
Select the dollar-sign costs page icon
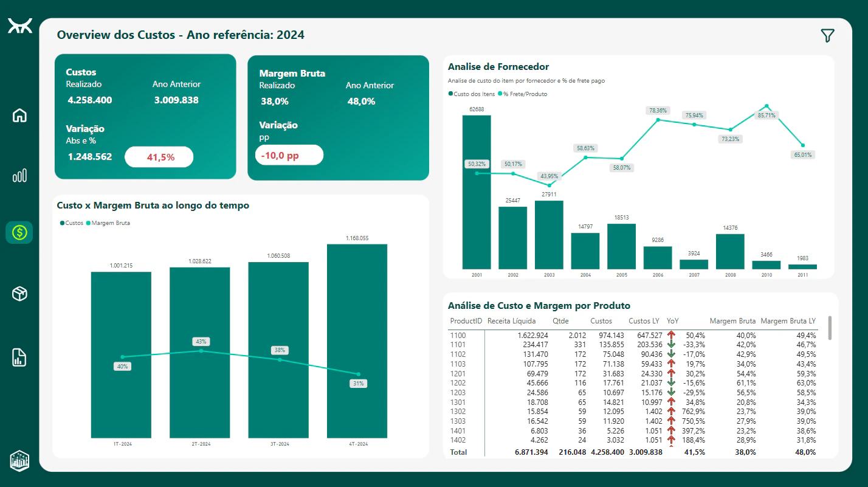tap(19, 232)
